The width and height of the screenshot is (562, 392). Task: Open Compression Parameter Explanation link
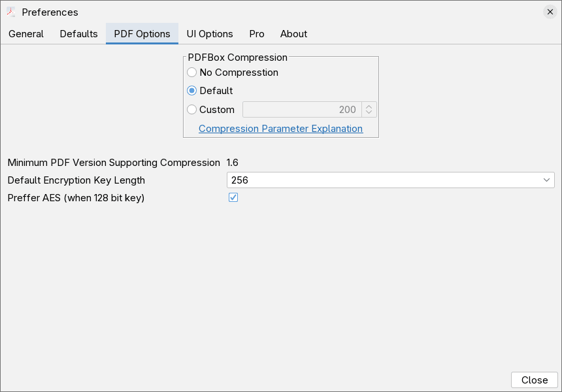pos(281,129)
